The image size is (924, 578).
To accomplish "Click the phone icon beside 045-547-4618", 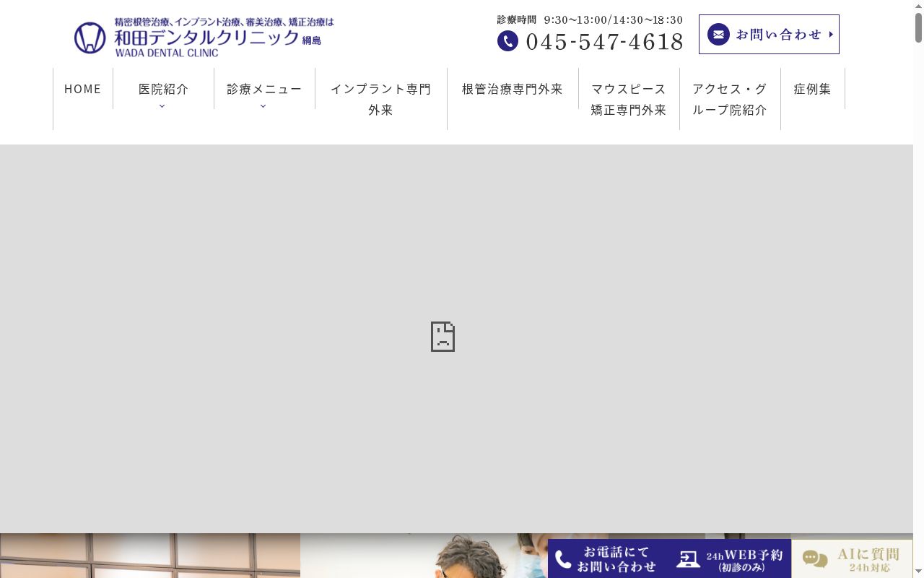I will [x=507, y=41].
